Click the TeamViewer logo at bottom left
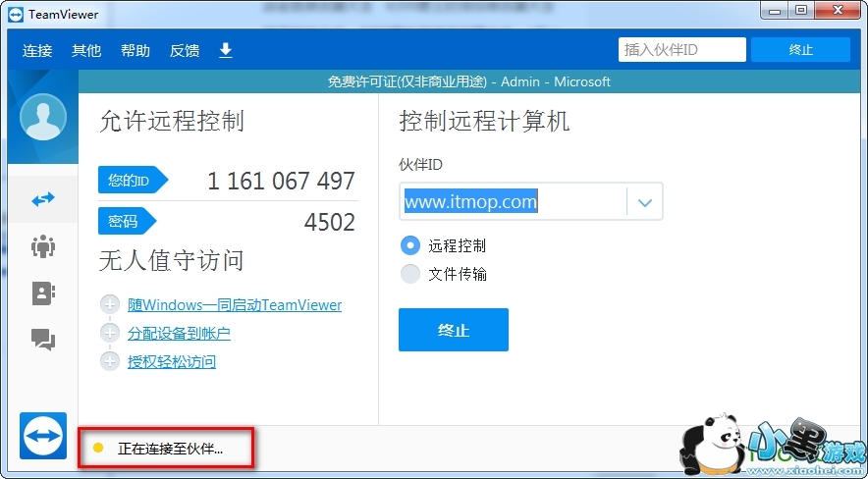The width and height of the screenshot is (868, 479). pyautogui.click(x=43, y=436)
